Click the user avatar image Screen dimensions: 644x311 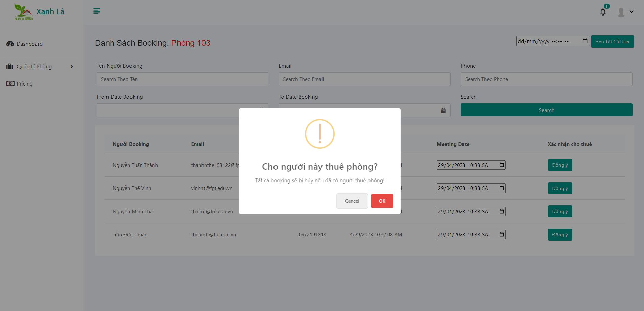coord(620,11)
